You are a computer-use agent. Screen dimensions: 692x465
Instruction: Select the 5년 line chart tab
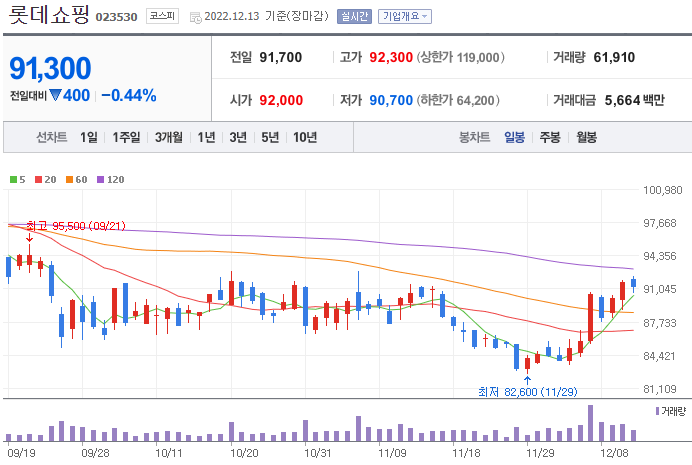point(270,137)
